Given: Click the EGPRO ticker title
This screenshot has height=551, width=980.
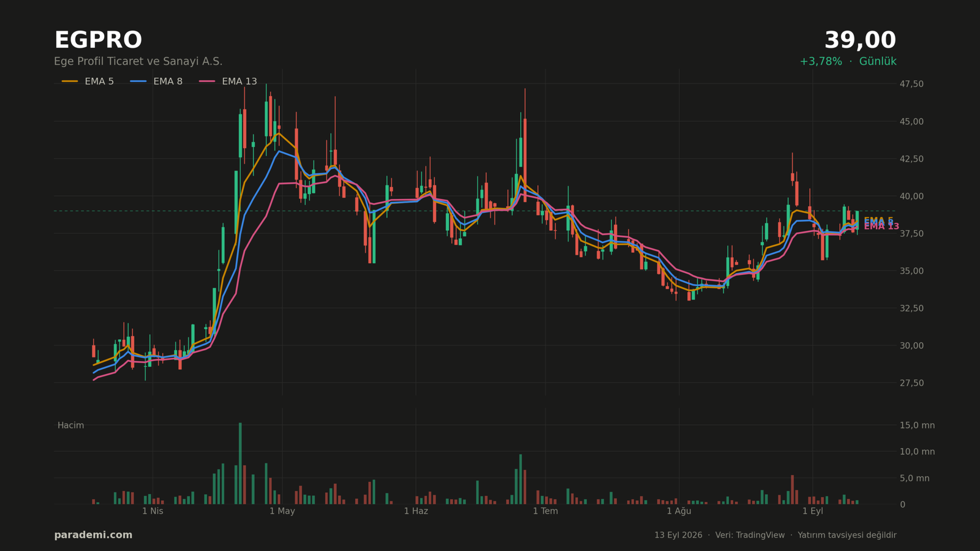Looking at the screenshot, I should (x=98, y=40).
